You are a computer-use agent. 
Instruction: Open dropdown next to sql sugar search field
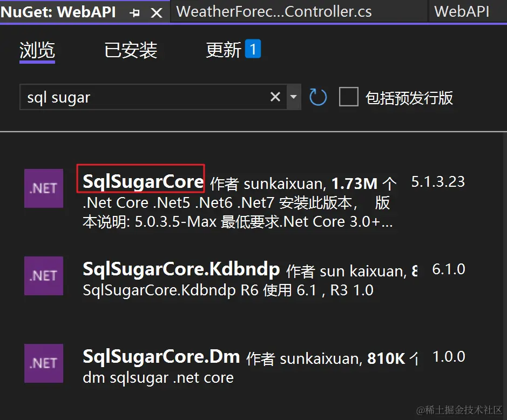294,97
